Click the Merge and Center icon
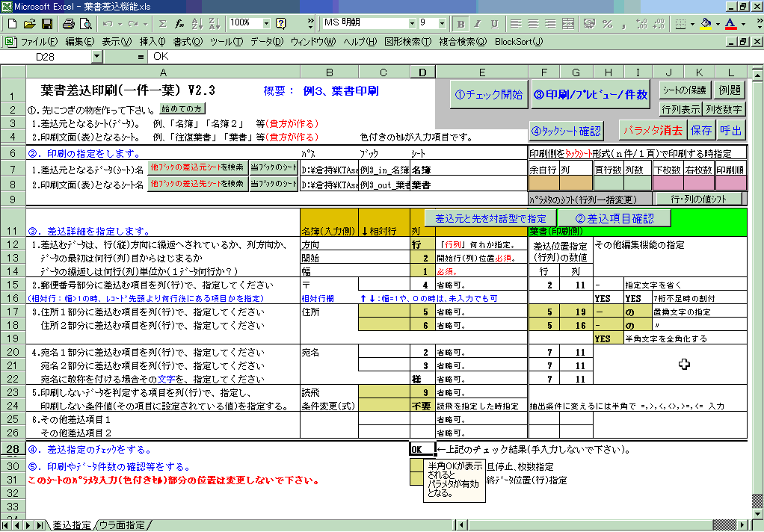 point(567,23)
